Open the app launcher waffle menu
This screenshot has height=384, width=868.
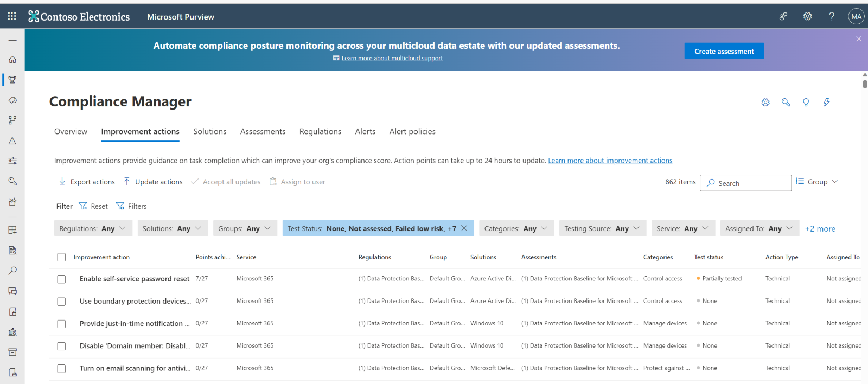(12, 16)
